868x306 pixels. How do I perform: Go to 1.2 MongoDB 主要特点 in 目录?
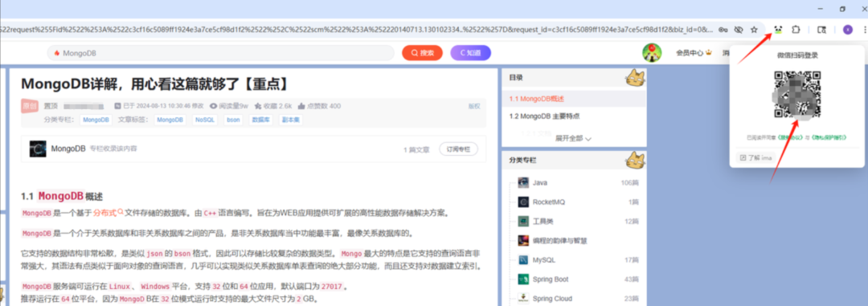pos(544,116)
